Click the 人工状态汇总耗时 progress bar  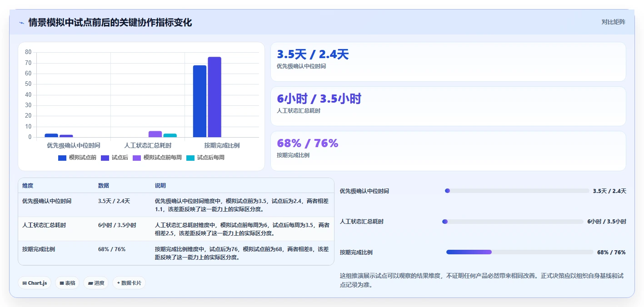tap(513, 222)
